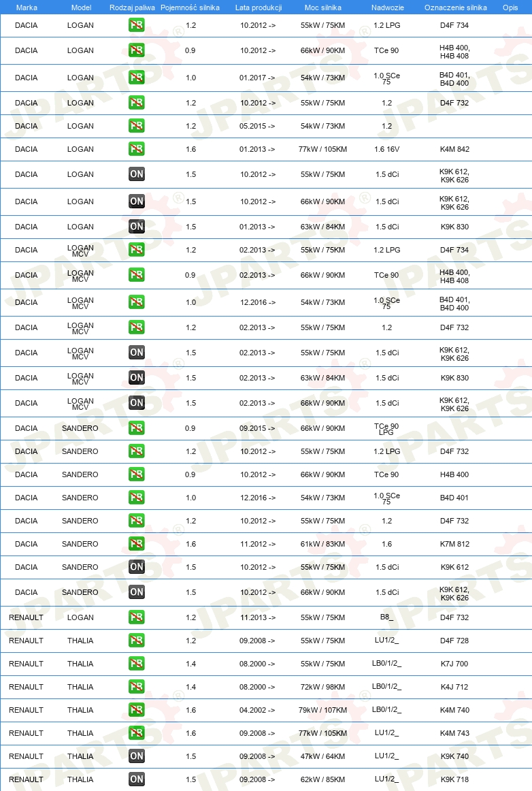Viewport: 532px width, 791px height.
Task: Click the diesel ON icon in Thalia K9K 740 row
Action: pos(136,757)
